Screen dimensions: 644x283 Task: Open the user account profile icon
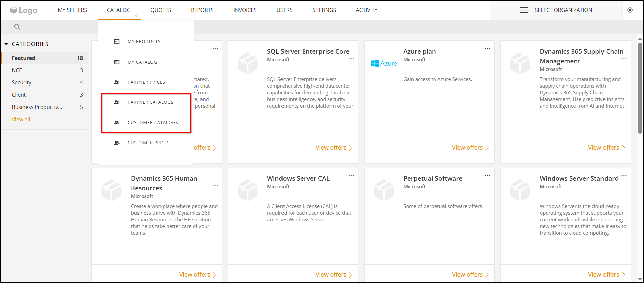pos(630,10)
